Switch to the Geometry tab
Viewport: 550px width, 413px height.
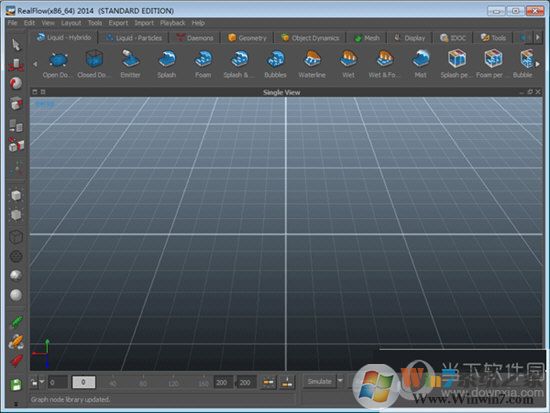[247, 38]
